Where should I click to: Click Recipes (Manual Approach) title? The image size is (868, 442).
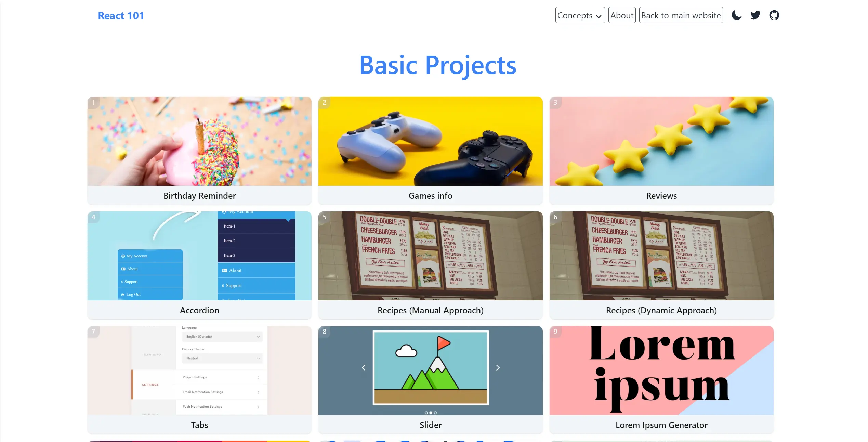430,310
